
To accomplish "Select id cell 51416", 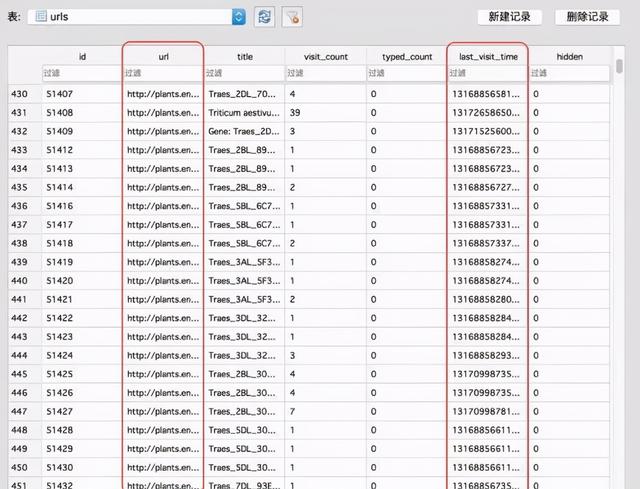I will pos(82,206).
